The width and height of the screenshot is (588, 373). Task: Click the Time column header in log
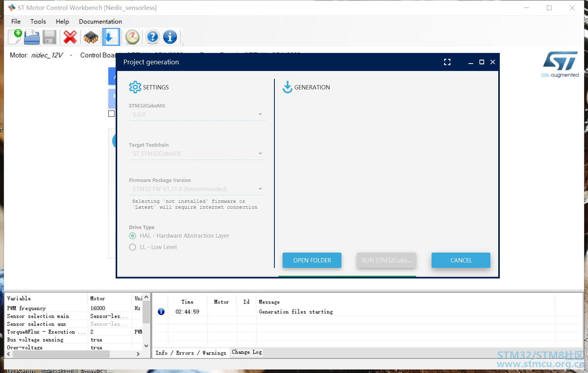click(x=187, y=302)
